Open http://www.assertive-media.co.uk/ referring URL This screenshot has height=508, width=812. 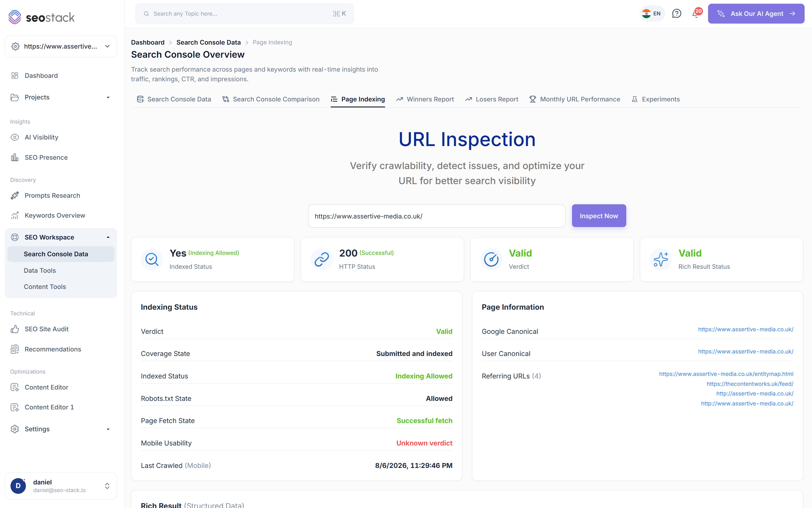[x=747, y=403]
